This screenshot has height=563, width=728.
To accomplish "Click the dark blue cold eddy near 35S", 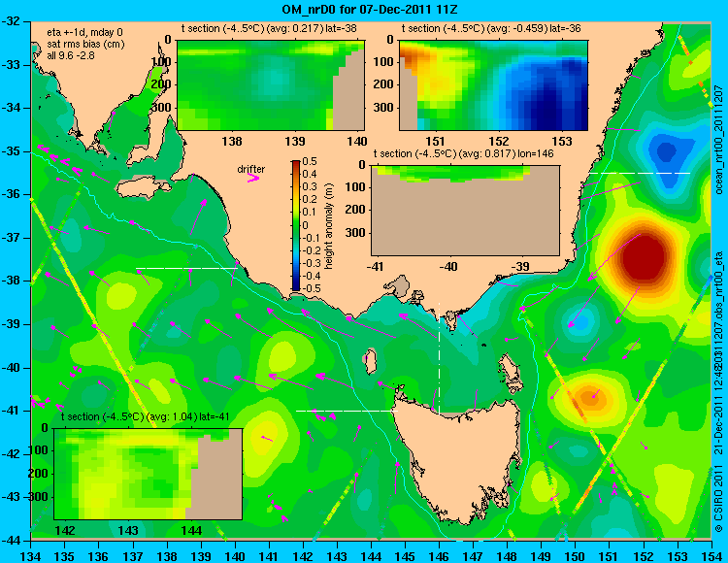I will click(666, 152).
